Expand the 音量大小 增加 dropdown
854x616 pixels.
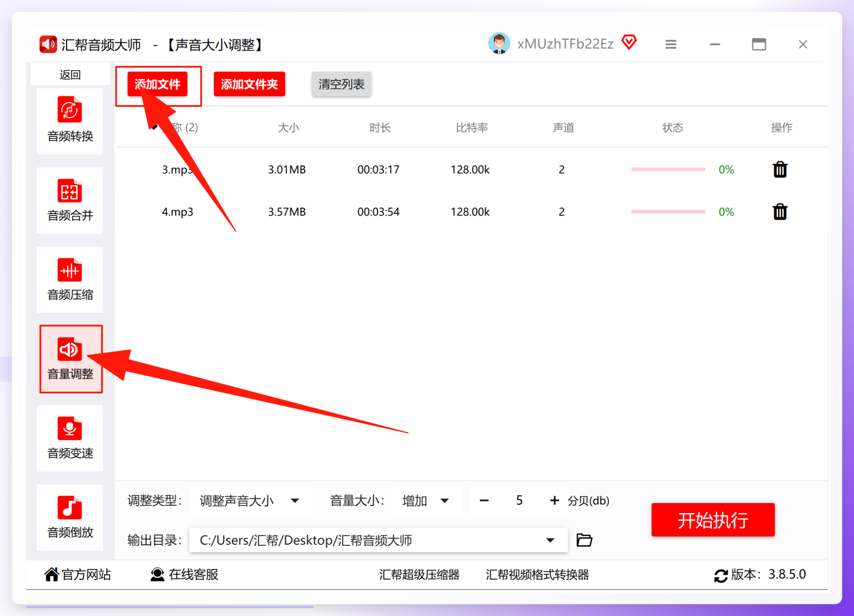pyautogui.click(x=426, y=501)
